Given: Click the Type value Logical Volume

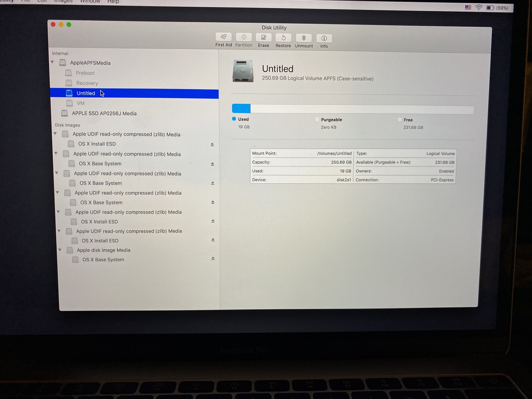Looking at the screenshot, I should tap(440, 154).
